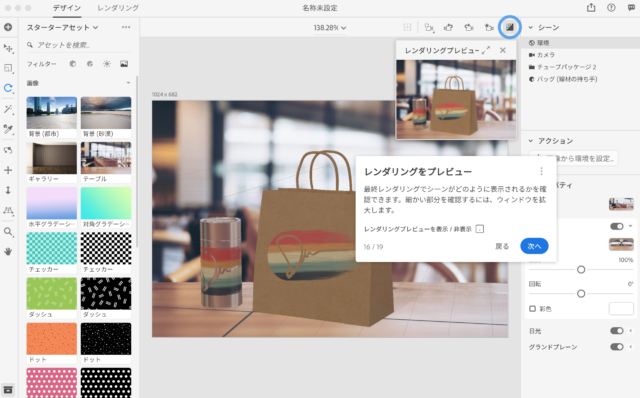Select the カメラ item in scene list
Viewport: 640px width, 398px height.
pos(580,55)
